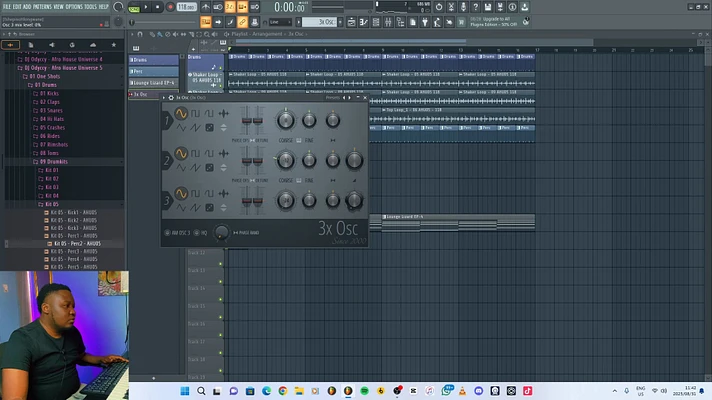Open Google Chrome from the taskbar
The image size is (712, 400).
(x=282, y=391)
